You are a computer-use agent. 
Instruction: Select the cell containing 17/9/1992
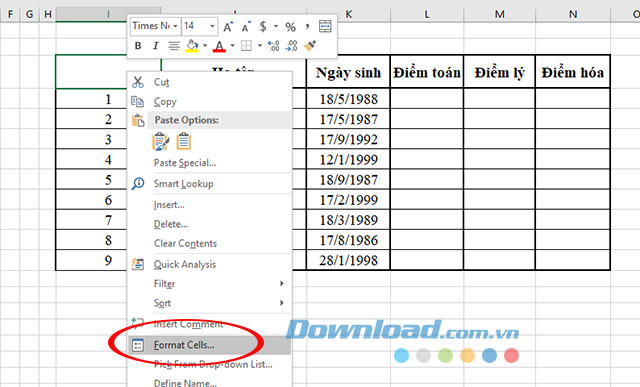coord(348,139)
